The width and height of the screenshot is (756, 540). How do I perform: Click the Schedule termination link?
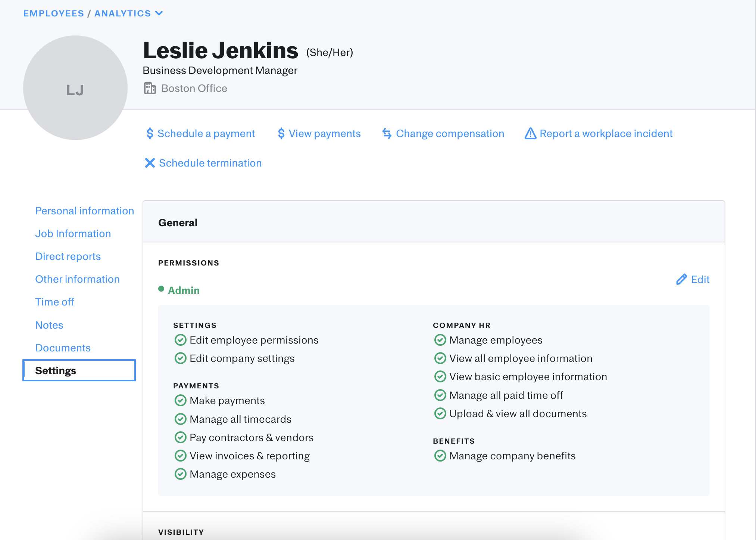pos(210,163)
